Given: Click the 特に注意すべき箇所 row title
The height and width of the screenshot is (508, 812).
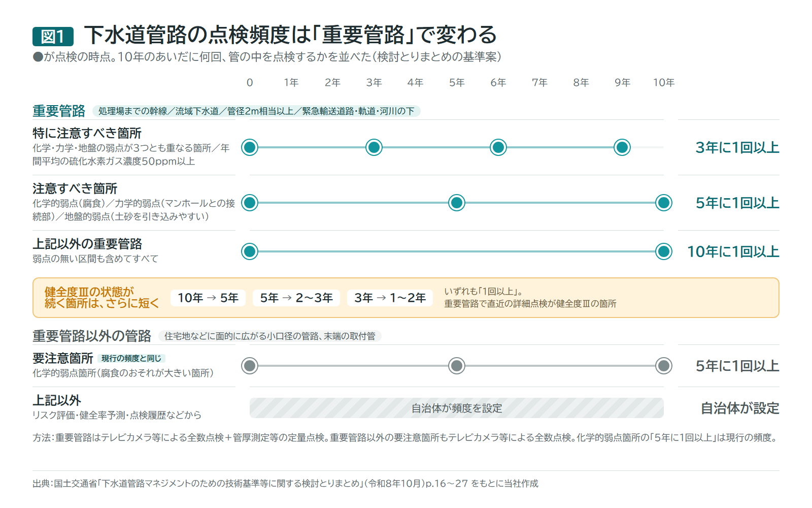Looking at the screenshot, I should point(87,133).
